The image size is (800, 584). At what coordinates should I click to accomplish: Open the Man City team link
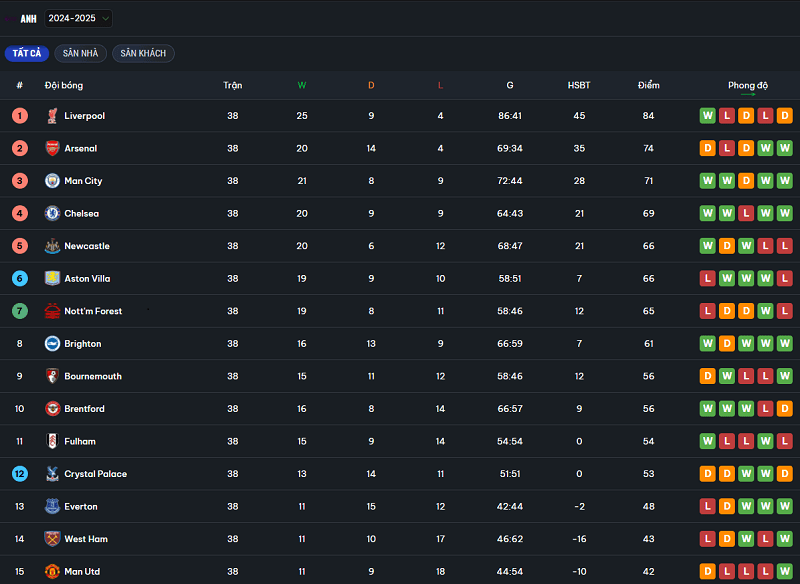(x=83, y=181)
